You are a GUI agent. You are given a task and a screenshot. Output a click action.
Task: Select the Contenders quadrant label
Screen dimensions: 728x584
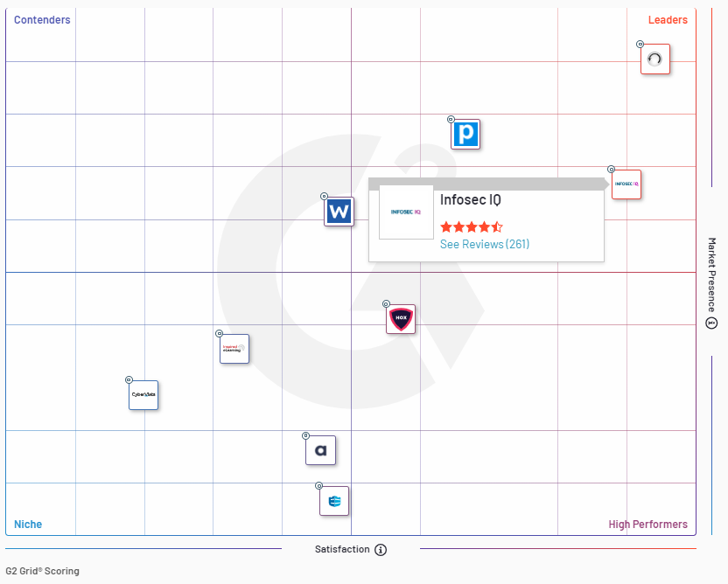point(42,20)
